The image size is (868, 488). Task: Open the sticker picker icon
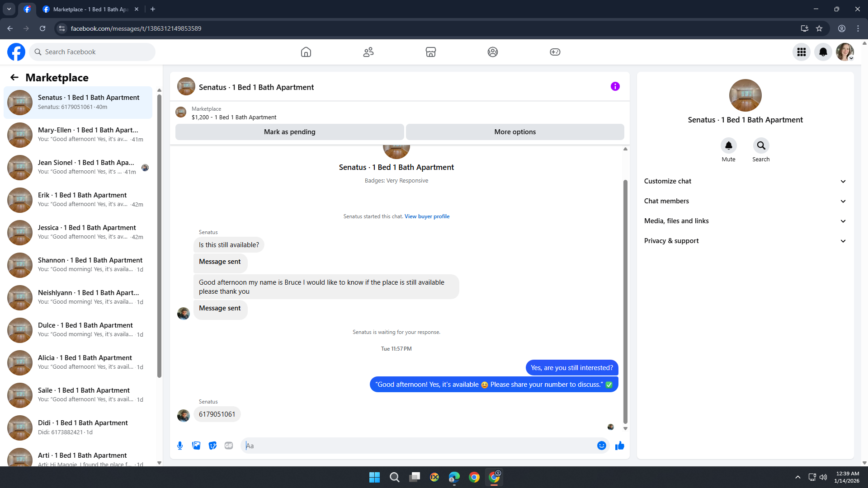coord(212,446)
